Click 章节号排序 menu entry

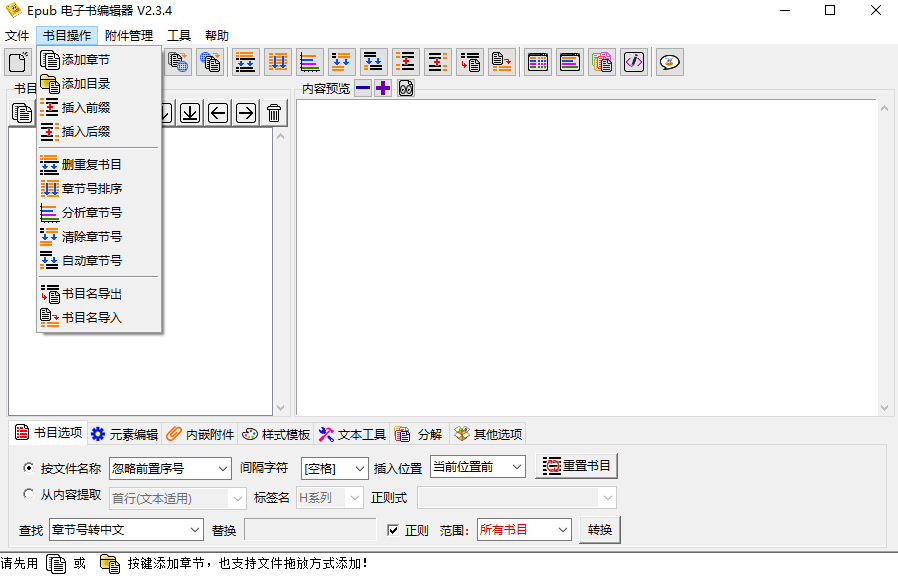(99, 189)
